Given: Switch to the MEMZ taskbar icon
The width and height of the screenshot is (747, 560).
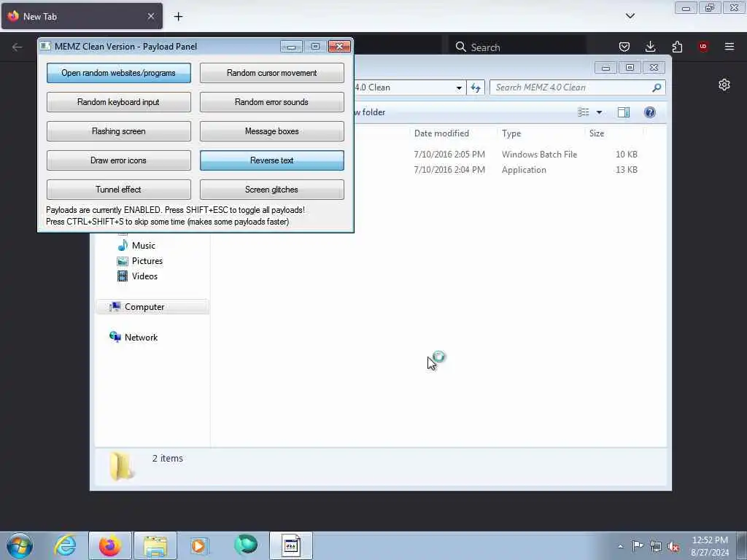Looking at the screenshot, I should tap(291, 545).
